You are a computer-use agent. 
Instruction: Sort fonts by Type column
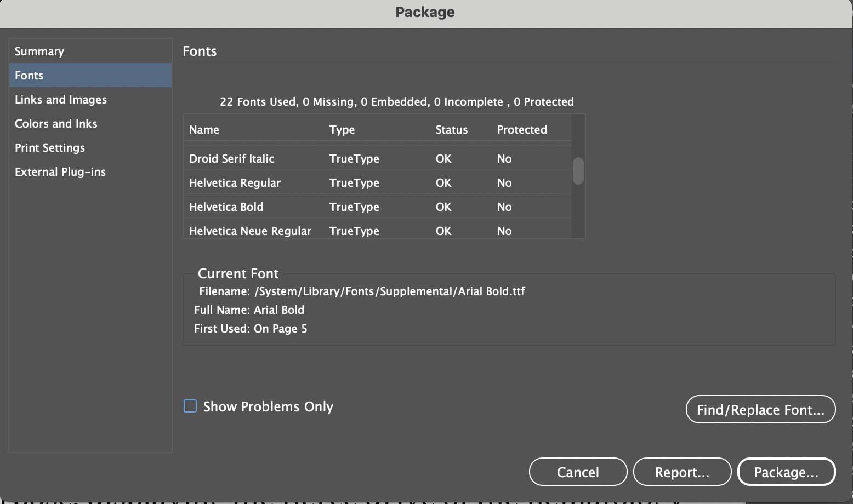point(342,129)
